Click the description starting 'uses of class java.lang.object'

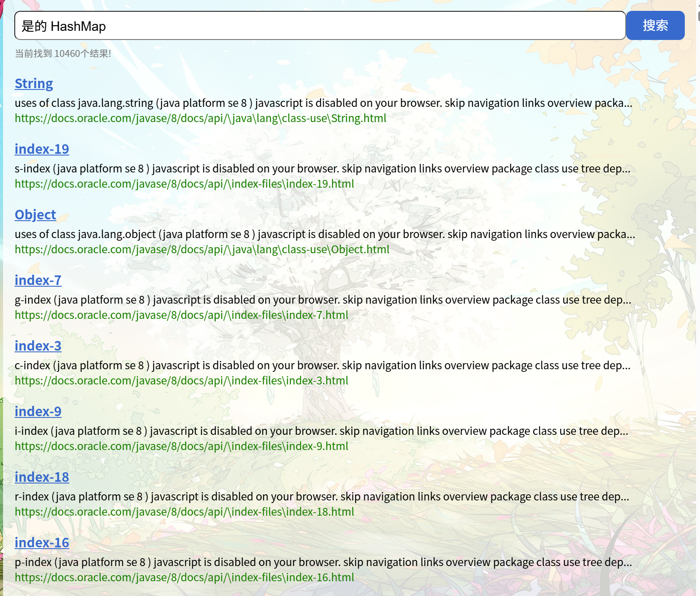pyautogui.click(x=325, y=234)
